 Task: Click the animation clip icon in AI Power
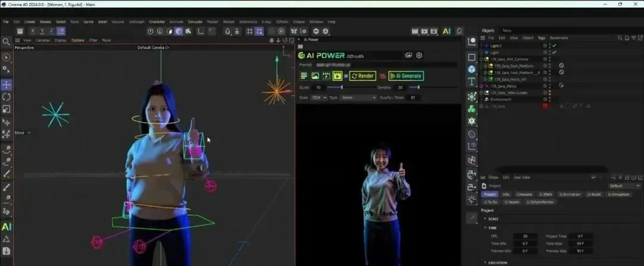click(x=337, y=76)
